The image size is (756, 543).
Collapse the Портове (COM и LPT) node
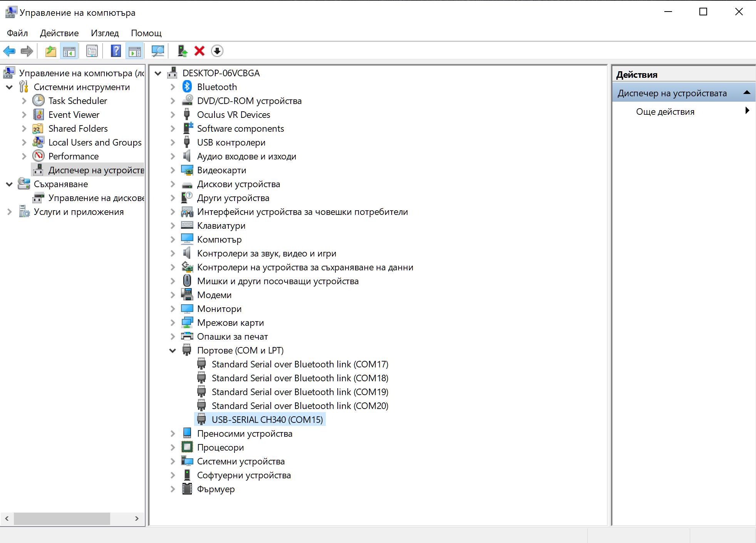click(x=173, y=350)
